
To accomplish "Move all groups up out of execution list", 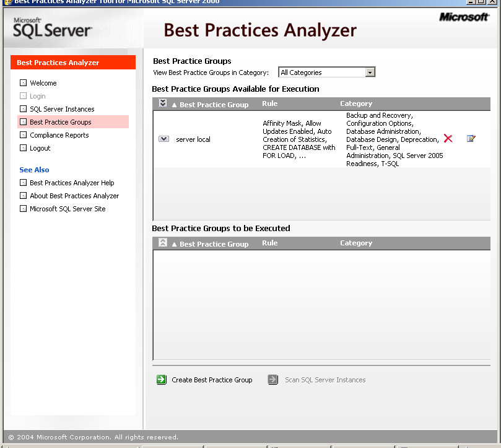I will [163, 242].
